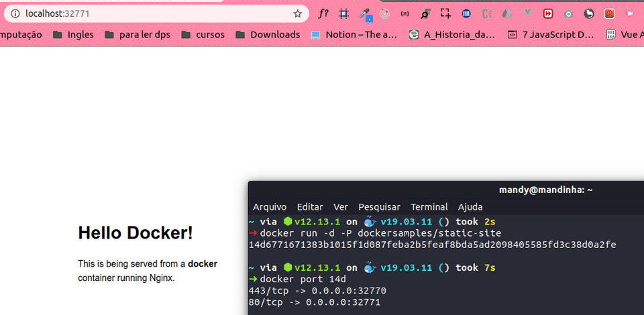Click the '443/tcp -> 0.0.0.0:32770' line

click(x=317, y=291)
